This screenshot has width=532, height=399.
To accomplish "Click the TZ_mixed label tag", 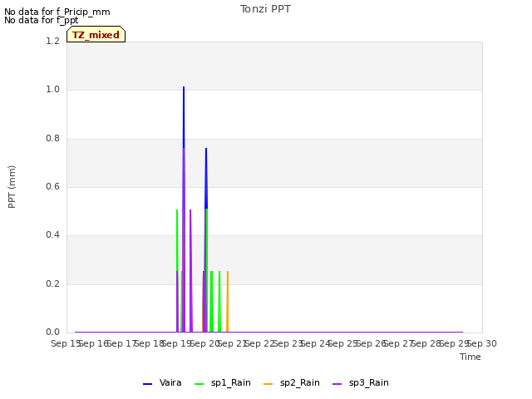I will 96,34.
